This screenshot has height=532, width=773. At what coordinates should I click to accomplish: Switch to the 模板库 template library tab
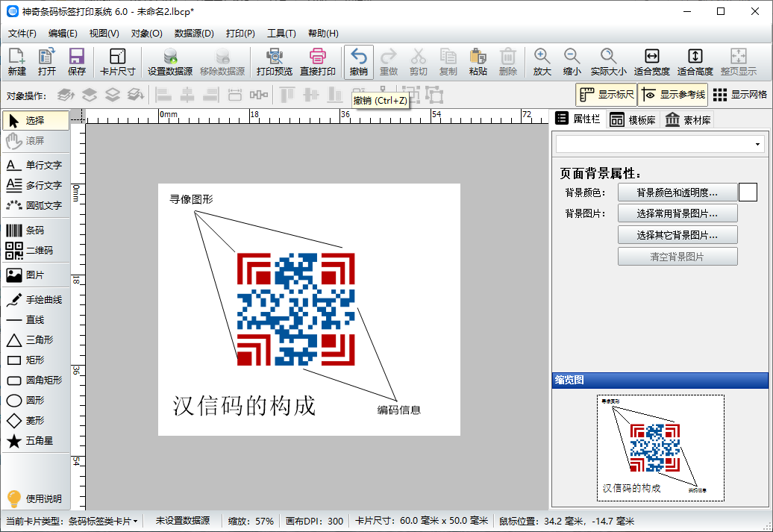[633, 120]
